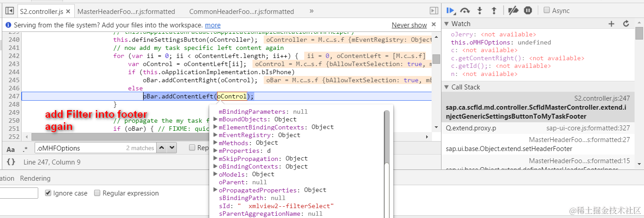Dismiss the workspace info bar
644x218 pixels.
434,25
